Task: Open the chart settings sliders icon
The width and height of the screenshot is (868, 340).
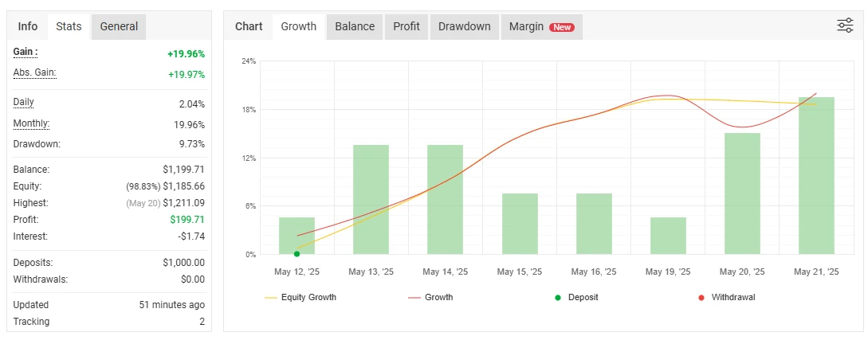Action: [x=845, y=25]
